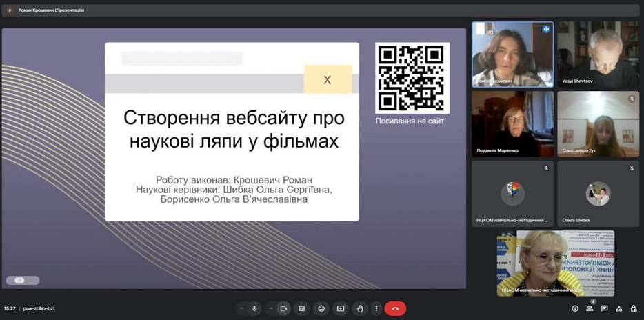Screen dimensions: 644x320
Task: Click the slide page indicator pill
Action: pyautogui.click(x=23, y=280)
